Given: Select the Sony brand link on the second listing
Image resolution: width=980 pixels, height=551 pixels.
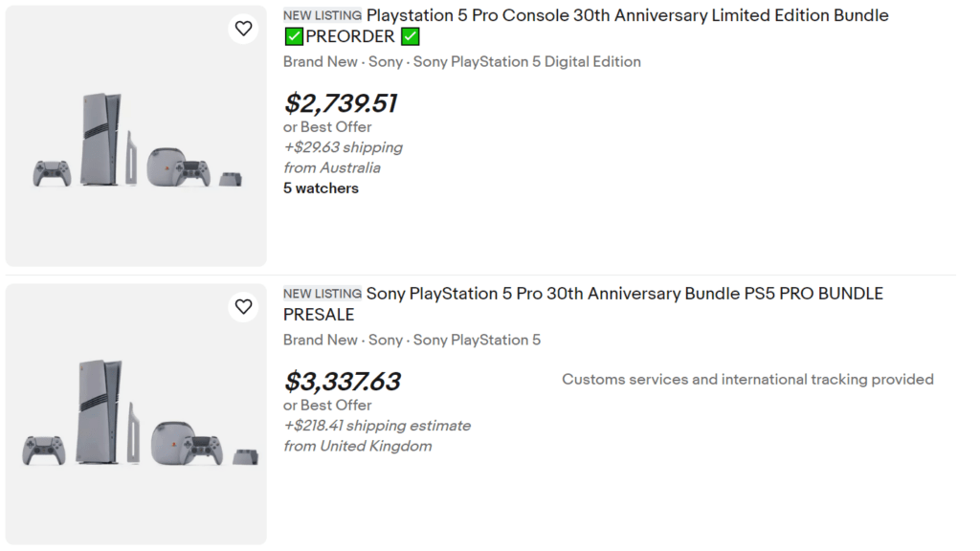Looking at the screenshot, I should pyautogui.click(x=387, y=340).
